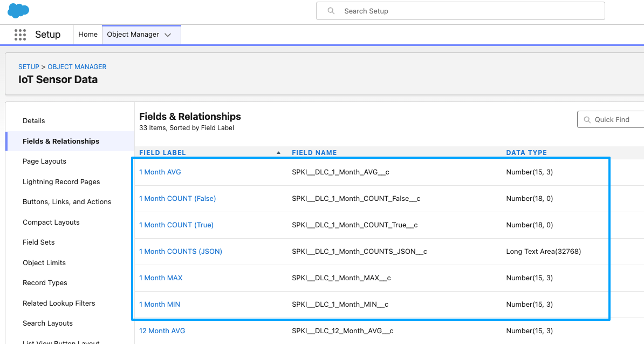Open the 1 Month MAX field
644x344 pixels.
point(161,278)
